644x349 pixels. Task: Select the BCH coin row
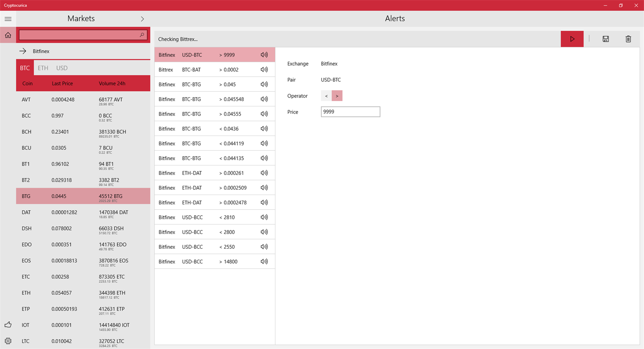83,132
